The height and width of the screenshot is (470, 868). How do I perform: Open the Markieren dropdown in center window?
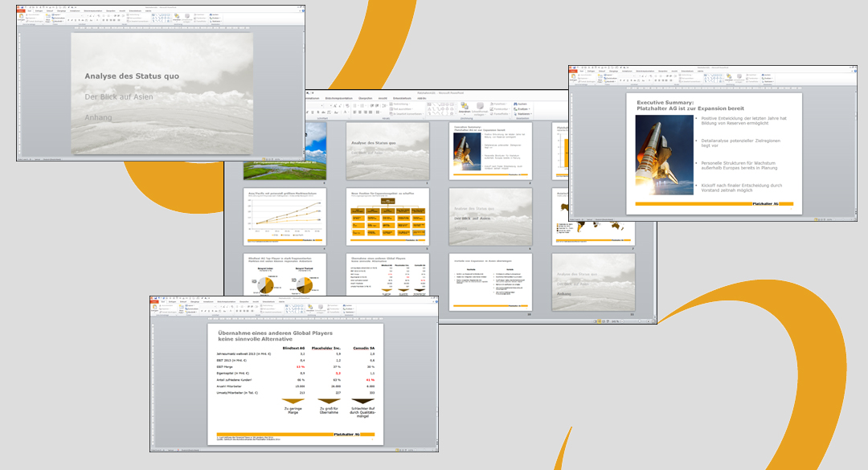(x=522, y=114)
